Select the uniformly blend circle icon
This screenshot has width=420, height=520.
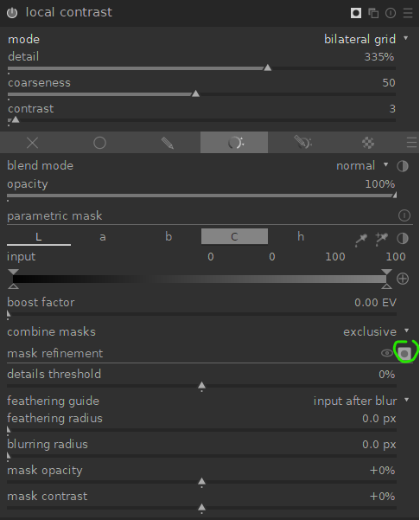[x=99, y=143]
